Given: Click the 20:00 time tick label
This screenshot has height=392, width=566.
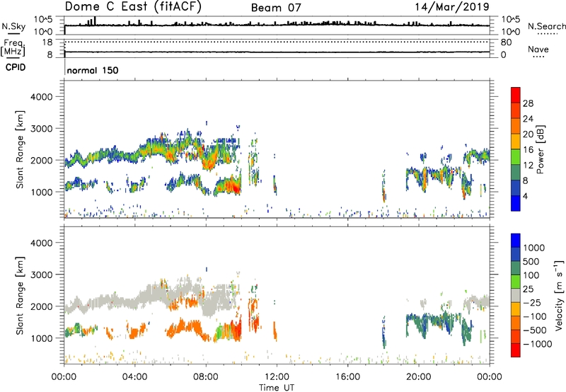Looking at the screenshot, I should click(418, 377).
